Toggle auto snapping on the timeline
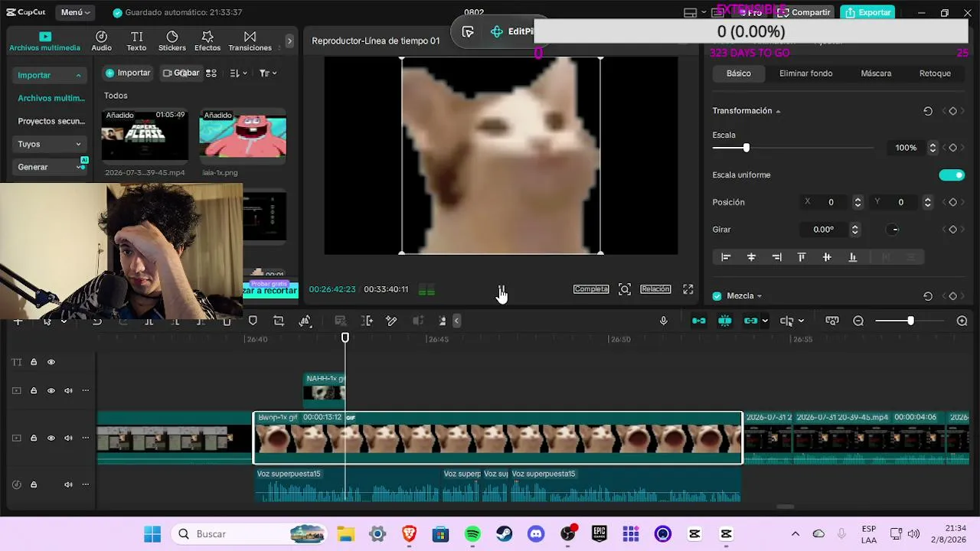The height and width of the screenshot is (551, 980). [x=725, y=321]
